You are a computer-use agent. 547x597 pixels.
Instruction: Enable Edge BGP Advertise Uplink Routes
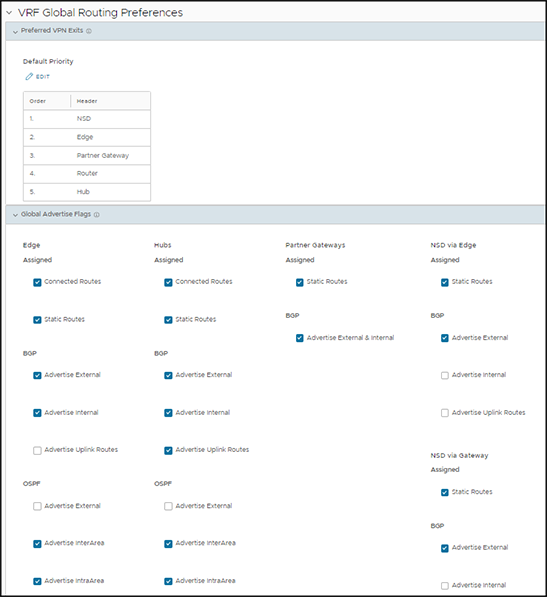tap(37, 450)
